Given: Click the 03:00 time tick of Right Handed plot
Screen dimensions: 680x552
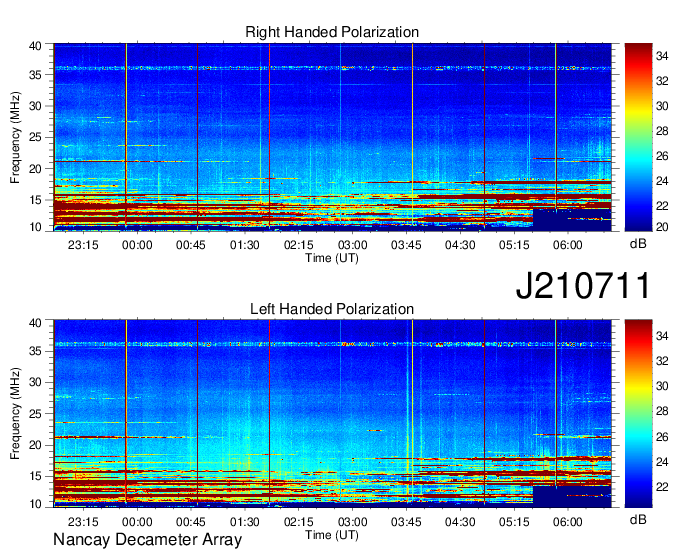Looking at the screenshot, I should click(x=352, y=245).
